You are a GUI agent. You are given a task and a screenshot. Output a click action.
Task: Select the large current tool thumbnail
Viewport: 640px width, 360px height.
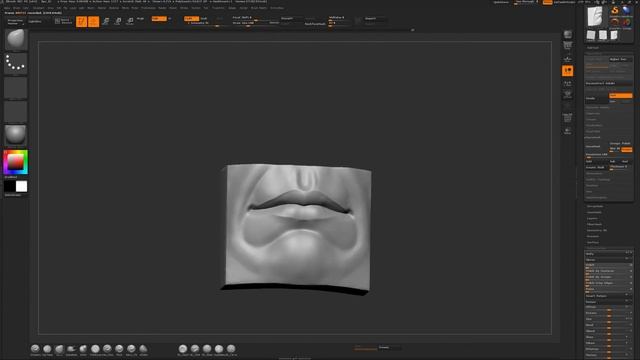pyautogui.click(x=595, y=17)
